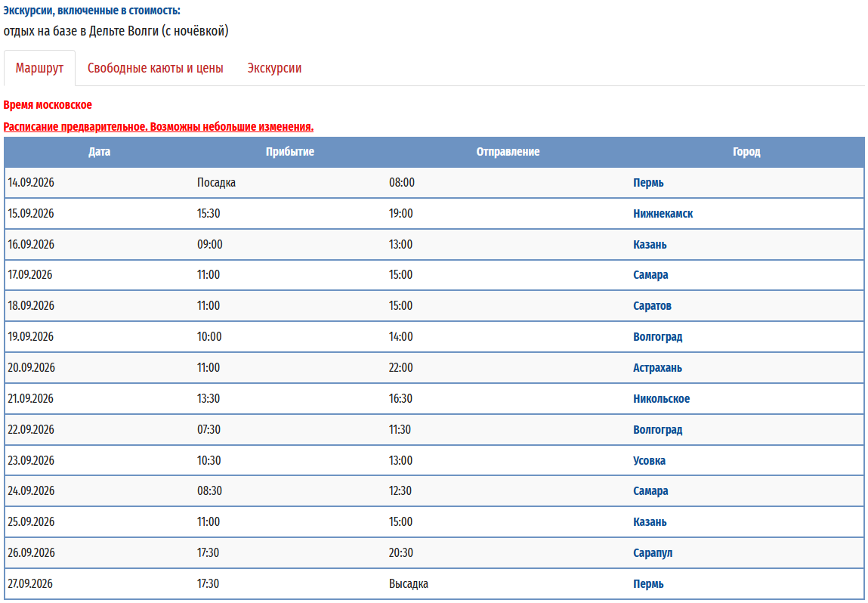Open Казань link on 16.09.2026 row
Viewport: 868px width, 603px height.
pos(650,245)
